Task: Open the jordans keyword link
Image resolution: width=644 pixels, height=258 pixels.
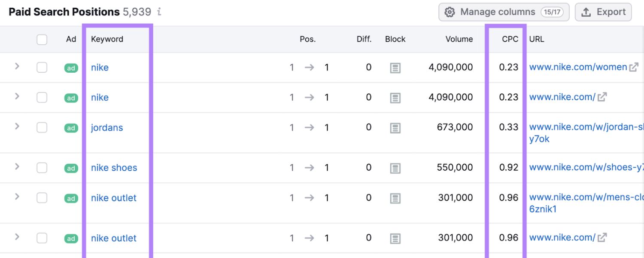Action: (x=107, y=128)
